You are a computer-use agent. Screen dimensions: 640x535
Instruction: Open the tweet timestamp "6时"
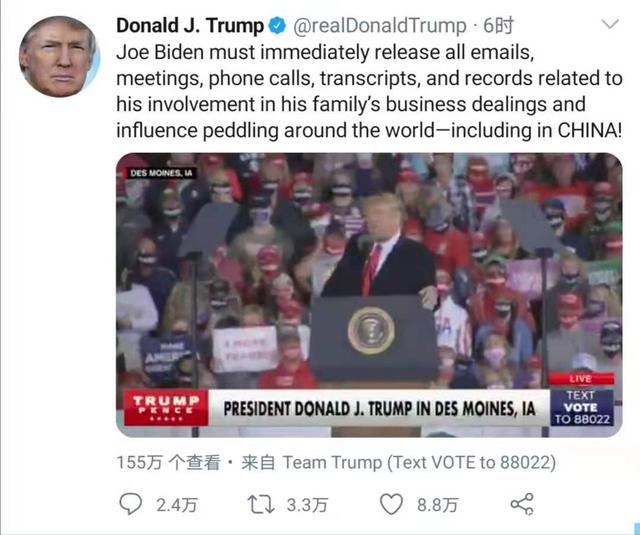tap(497, 24)
